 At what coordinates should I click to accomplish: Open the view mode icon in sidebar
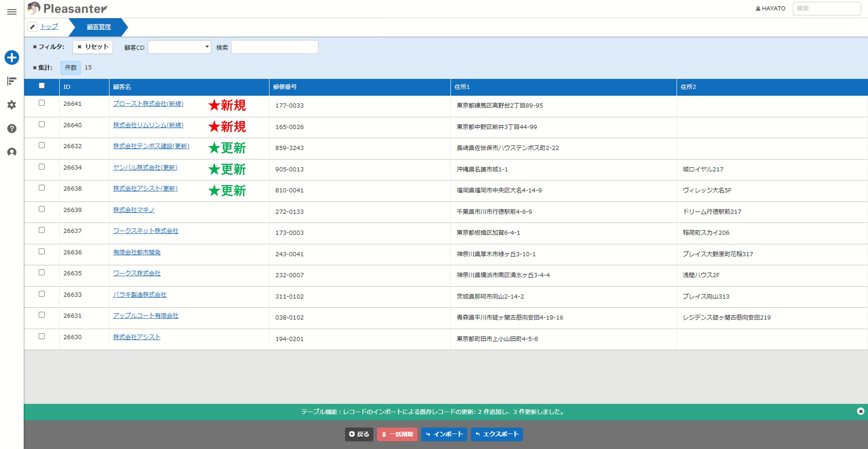12,81
